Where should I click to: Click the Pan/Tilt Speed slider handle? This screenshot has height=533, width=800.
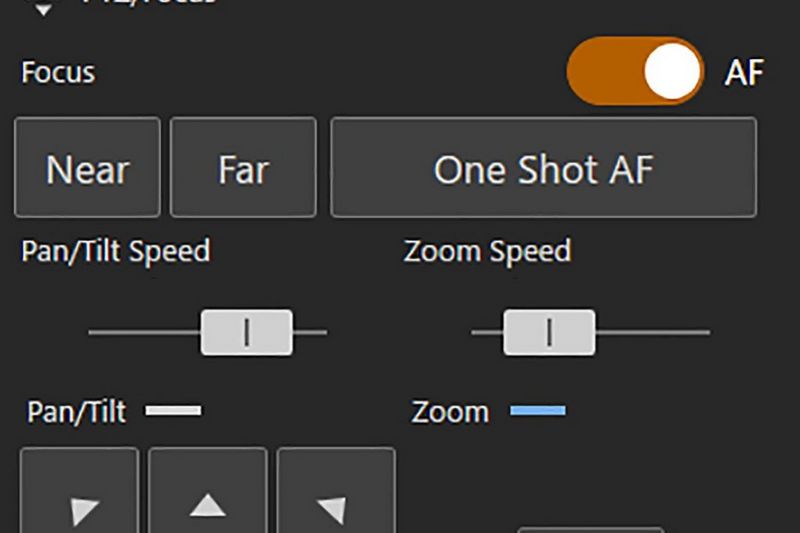pyautogui.click(x=247, y=332)
